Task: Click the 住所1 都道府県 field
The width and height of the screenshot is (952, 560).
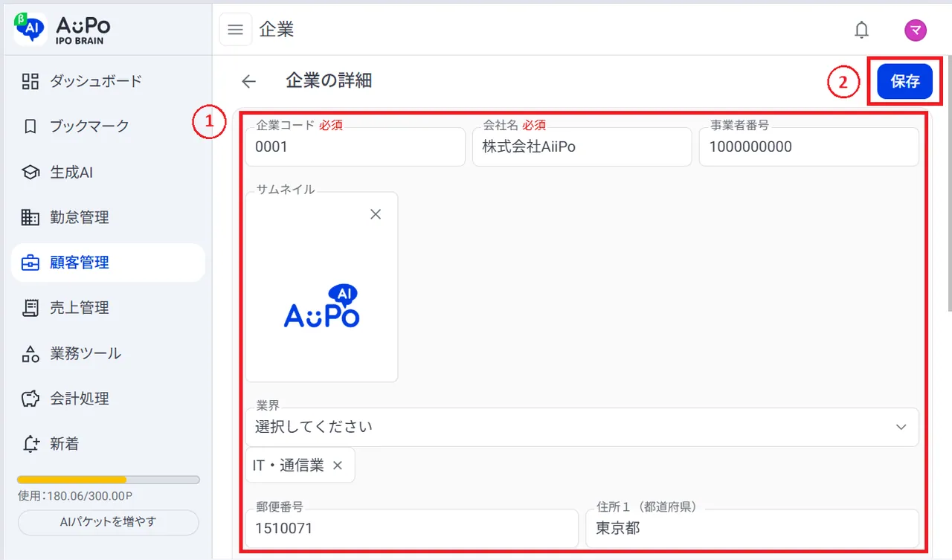Action: click(753, 529)
